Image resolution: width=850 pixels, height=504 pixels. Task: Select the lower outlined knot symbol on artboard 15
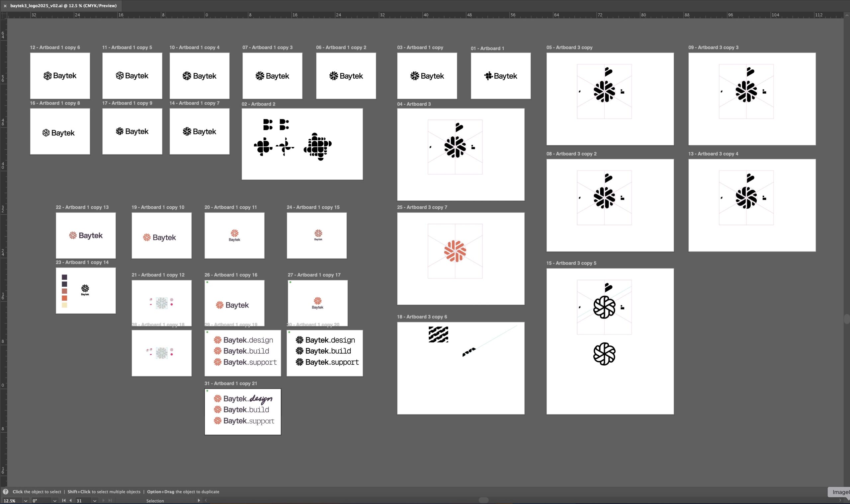[x=604, y=354]
